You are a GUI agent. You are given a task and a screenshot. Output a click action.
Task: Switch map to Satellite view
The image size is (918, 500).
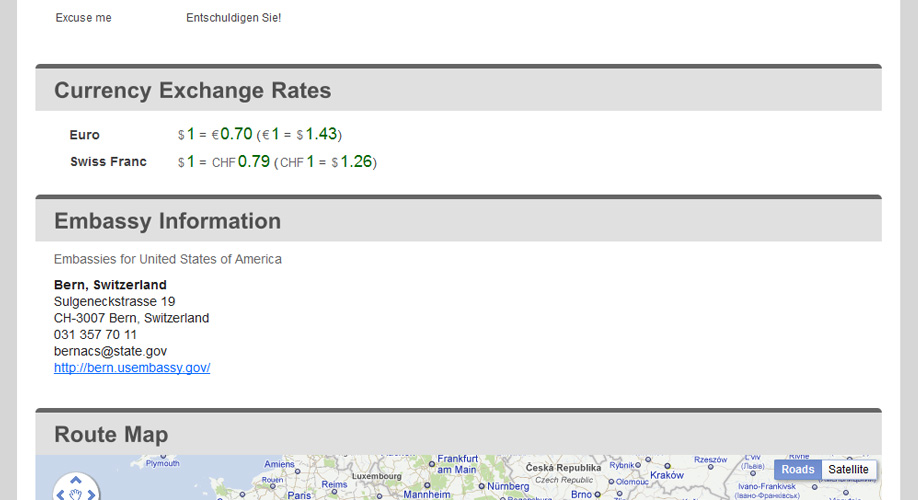[x=848, y=470]
